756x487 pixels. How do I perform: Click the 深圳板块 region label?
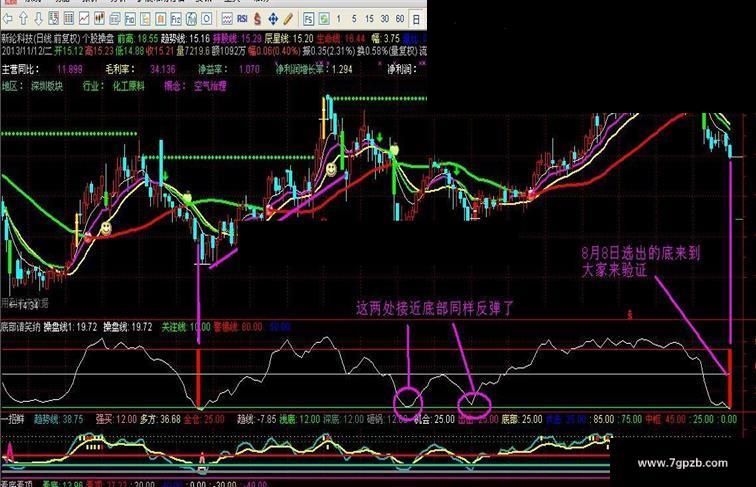[47, 86]
